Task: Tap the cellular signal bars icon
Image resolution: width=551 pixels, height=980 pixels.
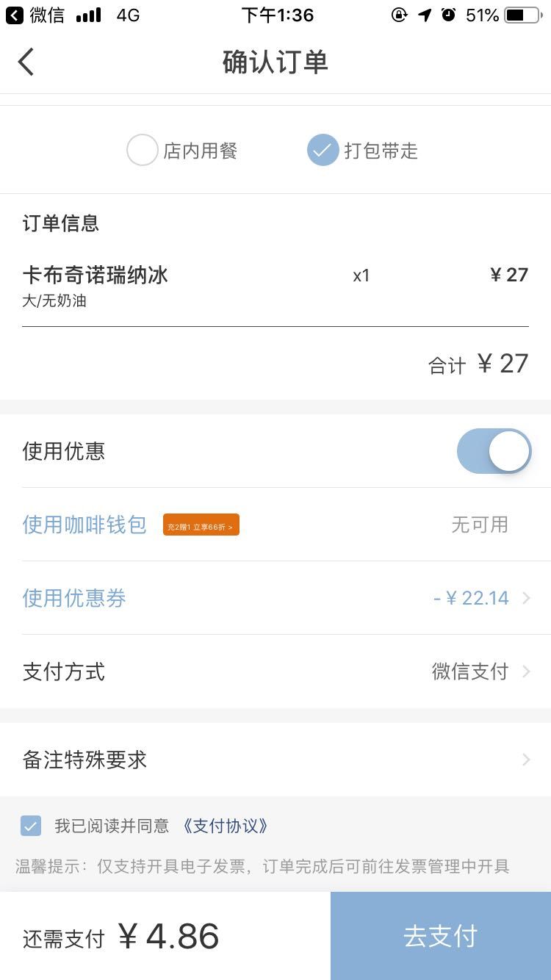Action: pyautogui.click(x=89, y=15)
